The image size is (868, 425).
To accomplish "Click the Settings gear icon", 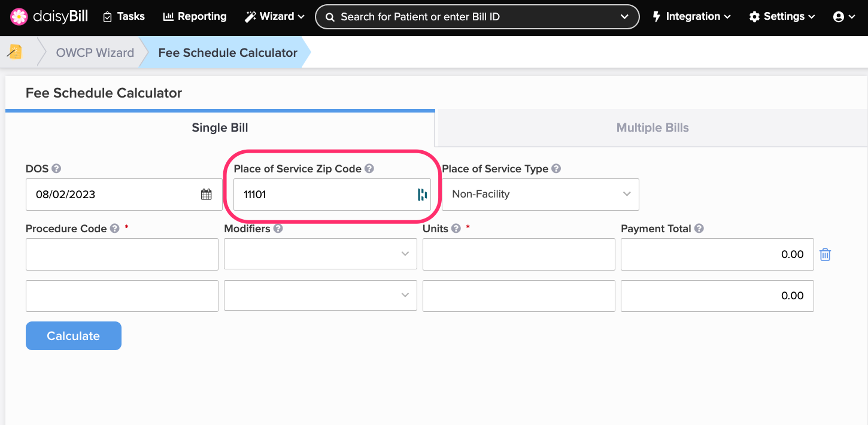I will [754, 17].
